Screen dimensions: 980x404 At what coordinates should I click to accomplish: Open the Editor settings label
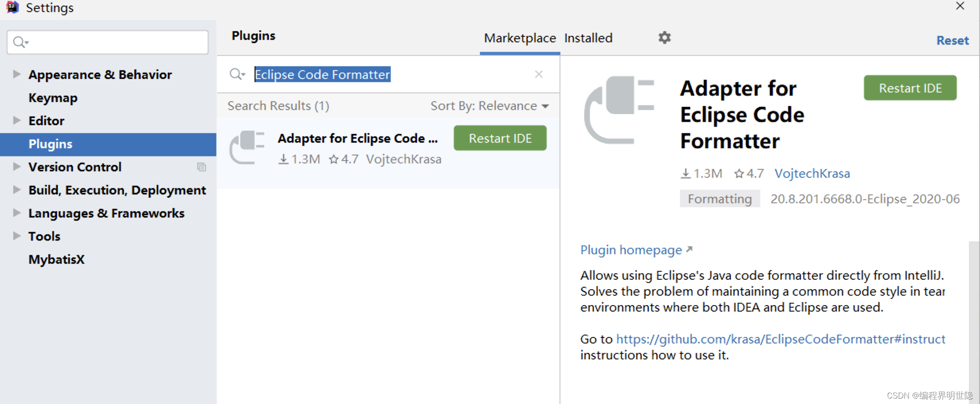(x=46, y=121)
